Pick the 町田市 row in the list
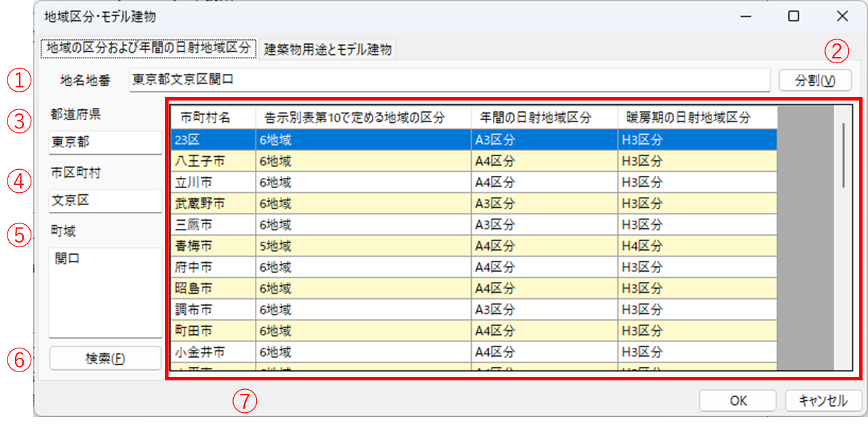Screen dimensions: 868x434 click(x=473, y=331)
